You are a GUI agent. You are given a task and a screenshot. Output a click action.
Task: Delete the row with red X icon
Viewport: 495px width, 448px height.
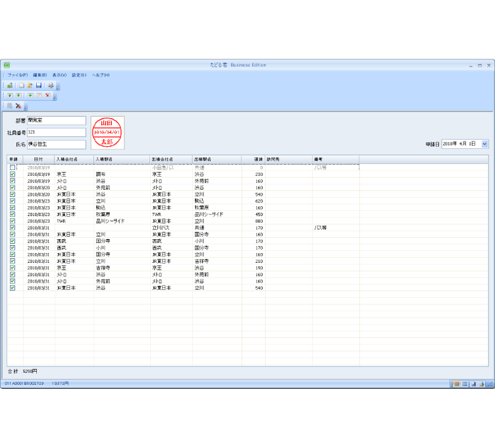[x=47, y=96]
